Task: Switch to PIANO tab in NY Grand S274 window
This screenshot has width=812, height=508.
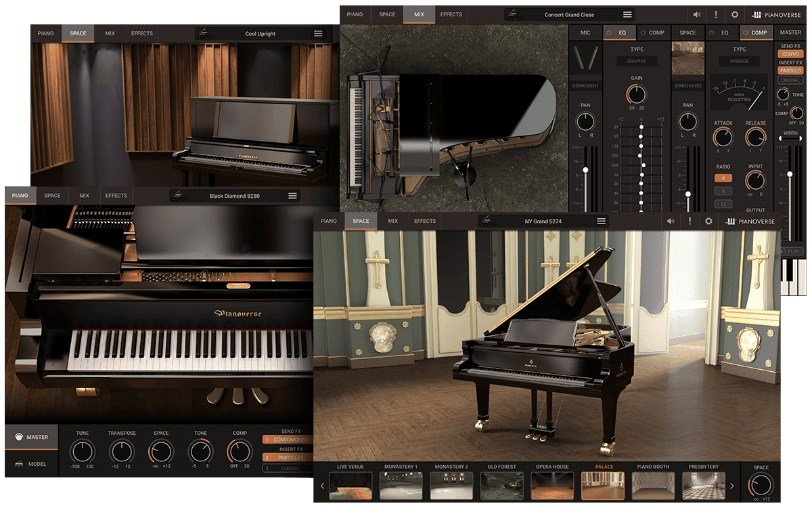Action: 328,221
